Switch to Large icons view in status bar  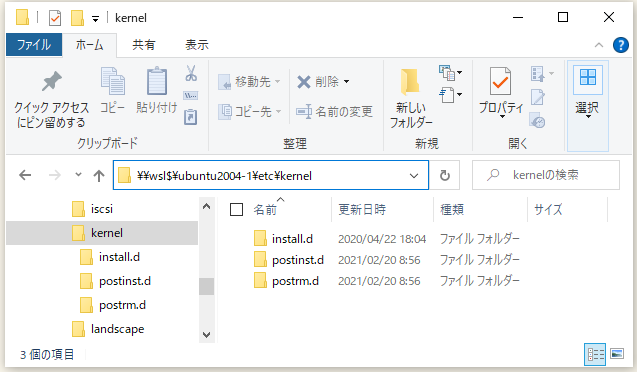click(617, 354)
